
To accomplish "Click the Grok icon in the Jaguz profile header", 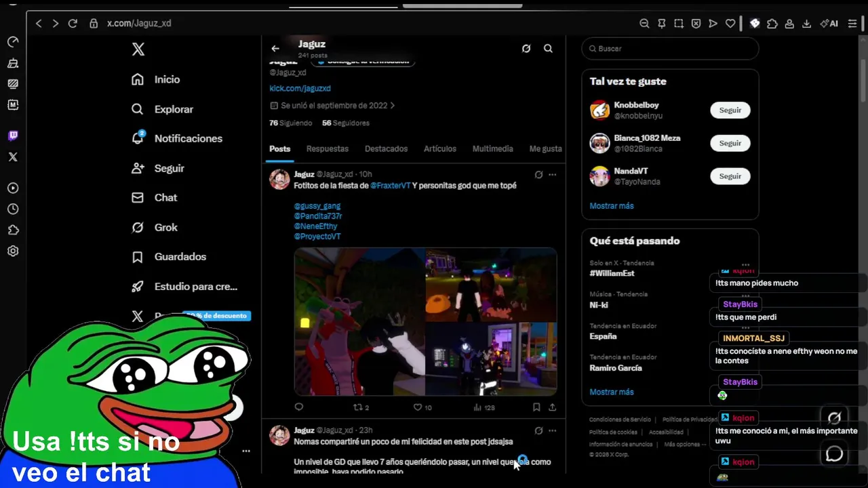I will [x=526, y=48].
